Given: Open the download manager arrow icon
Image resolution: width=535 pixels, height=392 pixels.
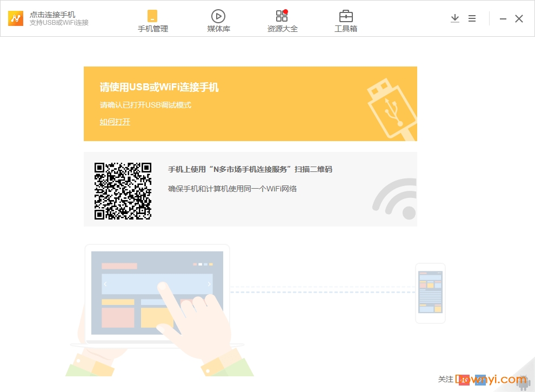Looking at the screenshot, I should point(454,18).
